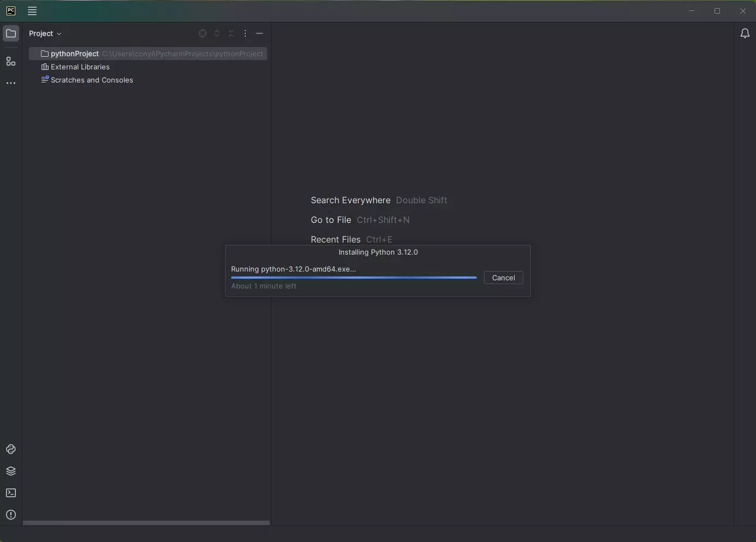The width and height of the screenshot is (756, 542).
Task: Open the Python Console tool window
Action: (11, 449)
